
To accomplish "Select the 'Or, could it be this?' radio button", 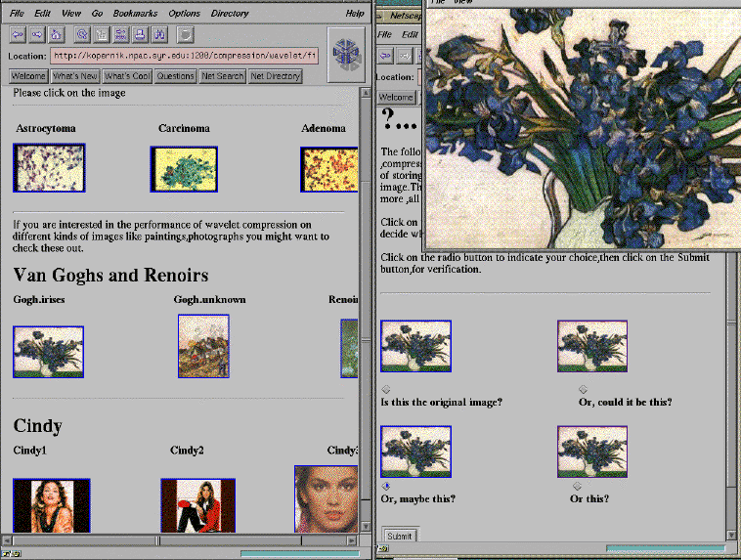I will coord(583,389).
